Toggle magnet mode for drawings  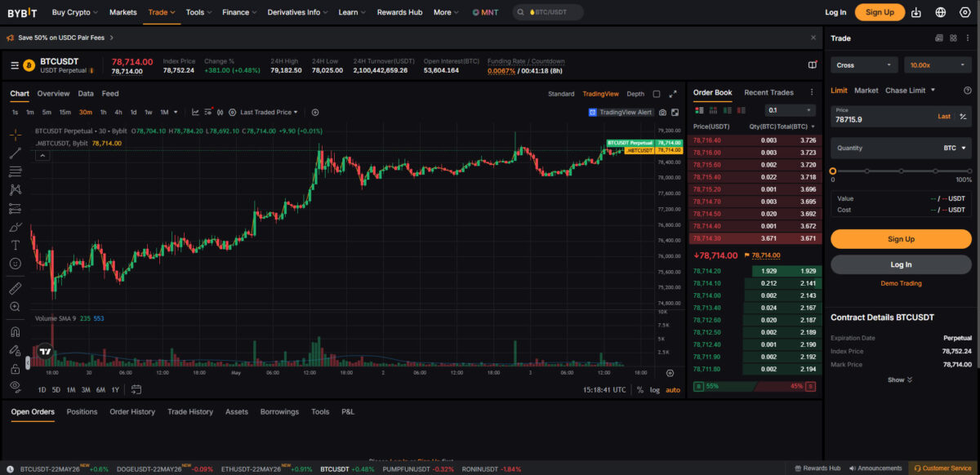(15, 331)
